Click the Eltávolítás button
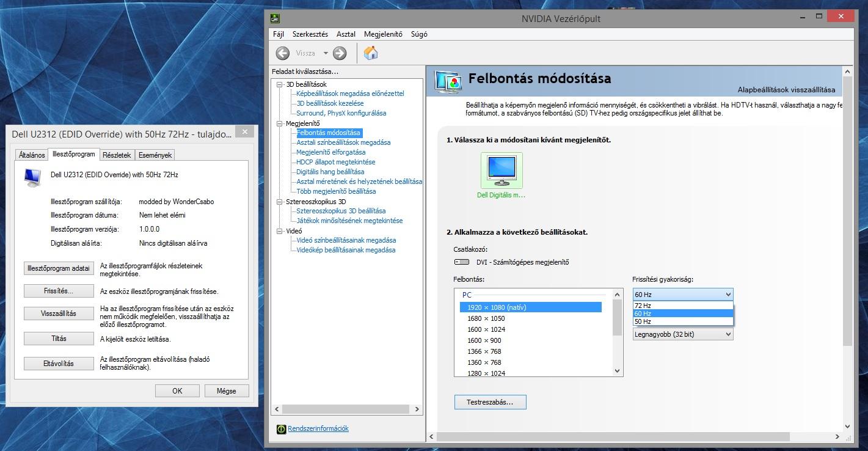The height and width of the screenshot is (451, 868). pos(59,364)
